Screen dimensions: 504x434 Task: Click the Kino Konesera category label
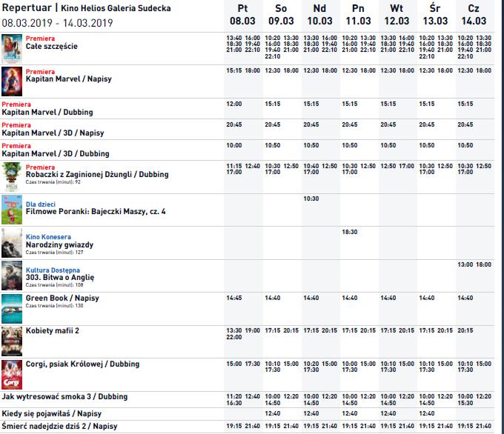(48, 237)
